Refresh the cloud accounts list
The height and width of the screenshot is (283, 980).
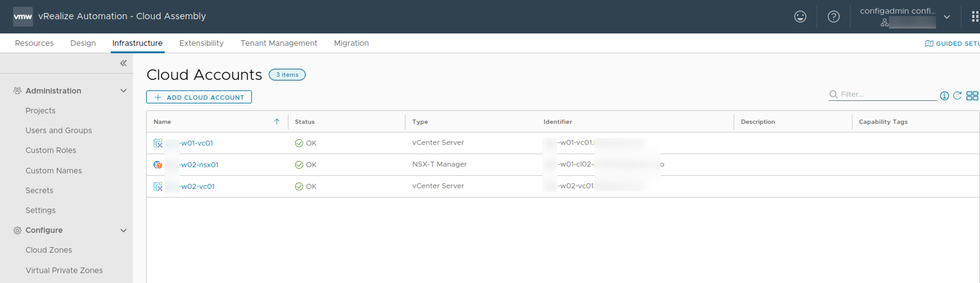pos(957,95)
